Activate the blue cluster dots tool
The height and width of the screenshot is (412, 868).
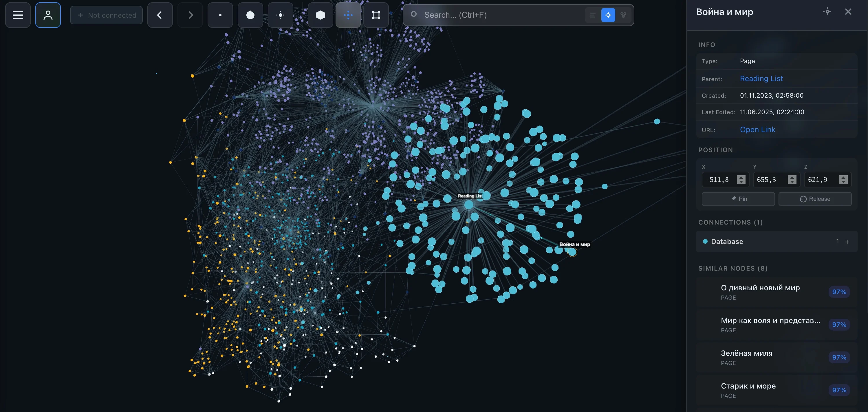point(348,15)
